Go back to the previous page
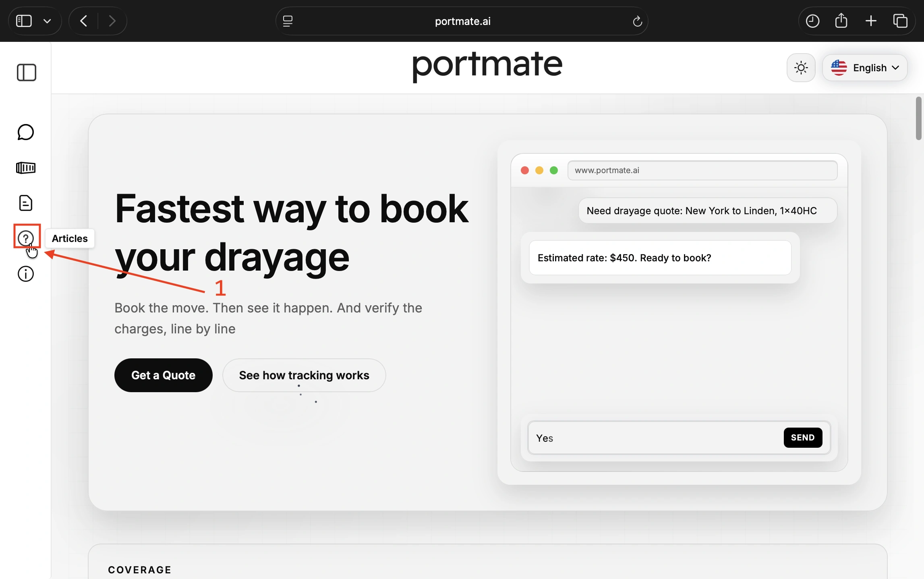Image resolution: width=924 pixels, height=579 pixels. pos(83,21)
